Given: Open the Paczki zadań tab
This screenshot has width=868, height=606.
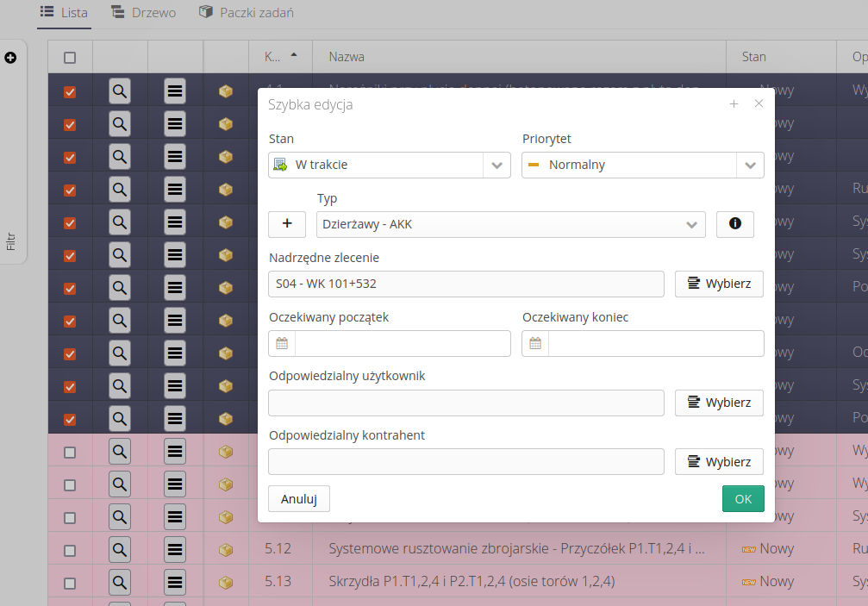Looking at the screenshot, I should [x=249, y=12].
